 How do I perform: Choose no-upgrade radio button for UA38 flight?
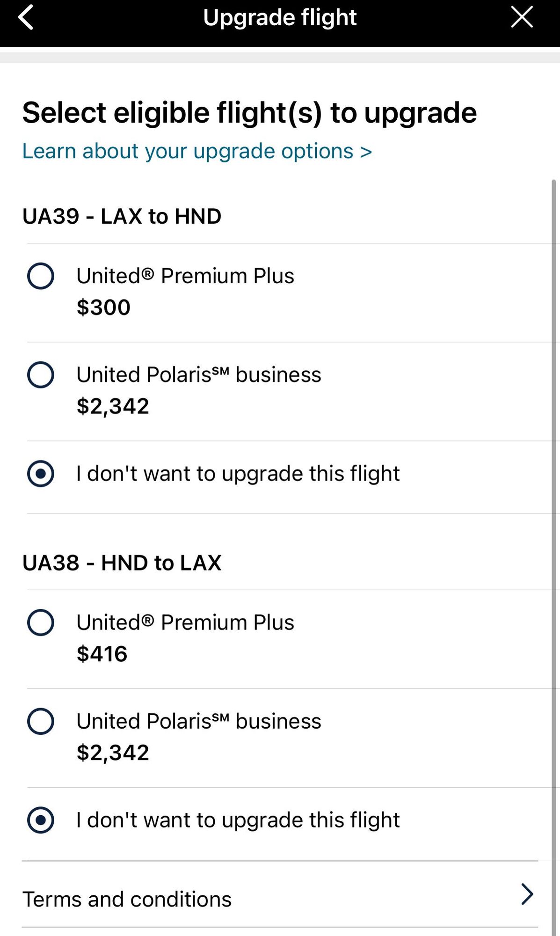tap(41, 820)
